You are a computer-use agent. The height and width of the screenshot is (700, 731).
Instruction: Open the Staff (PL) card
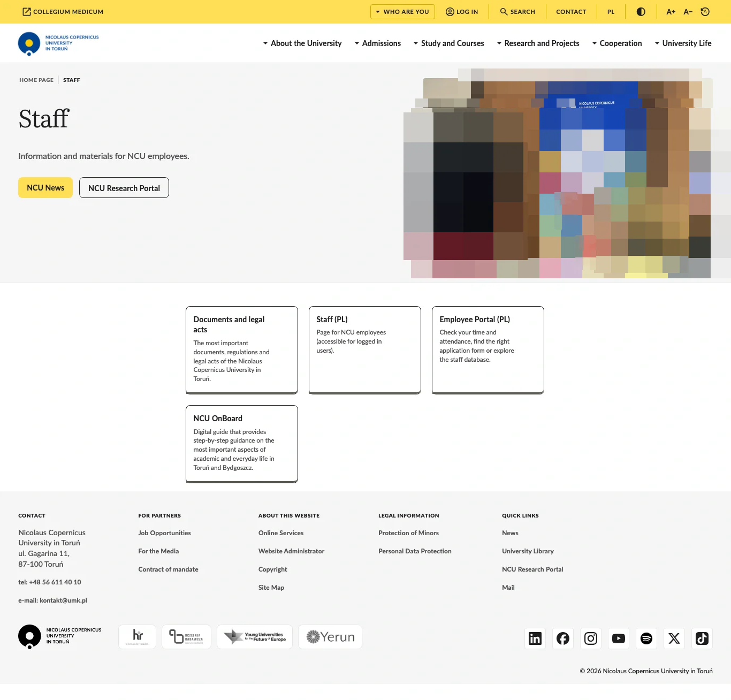click(365, 350)
